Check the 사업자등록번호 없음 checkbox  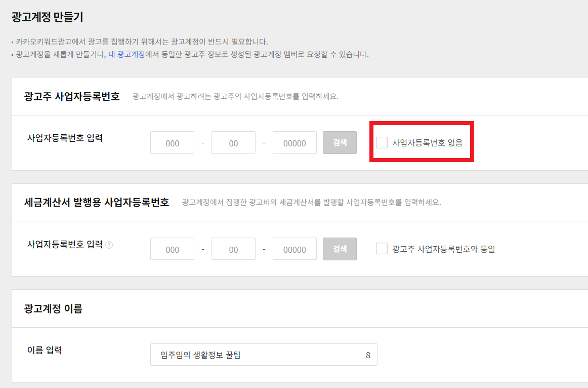click(x=382, y=142)
